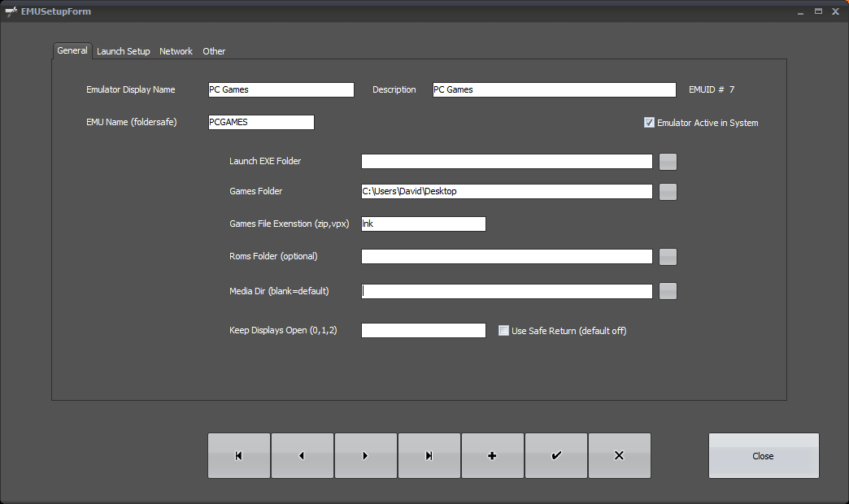Go to previous emulator record
This screenshot has height=504, width=849.
coord(302,455)
